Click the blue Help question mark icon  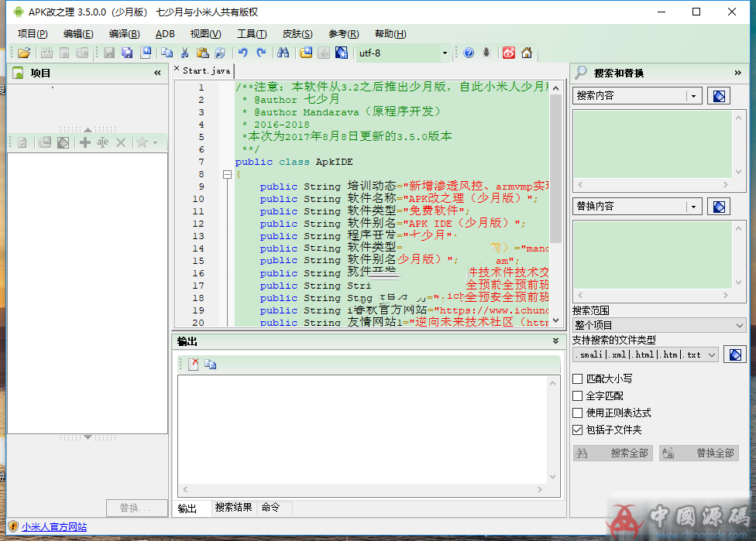[469, 53]
